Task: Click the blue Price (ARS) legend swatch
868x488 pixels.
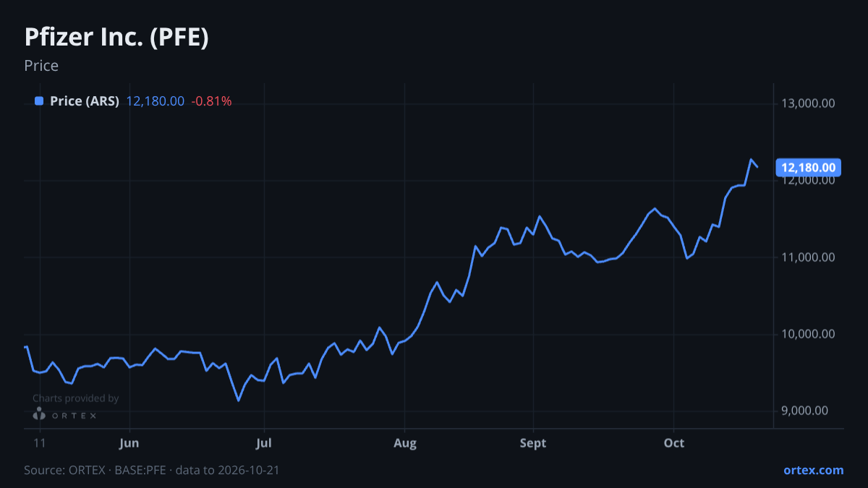Action: pyautogui.click(x=40, y=101)
